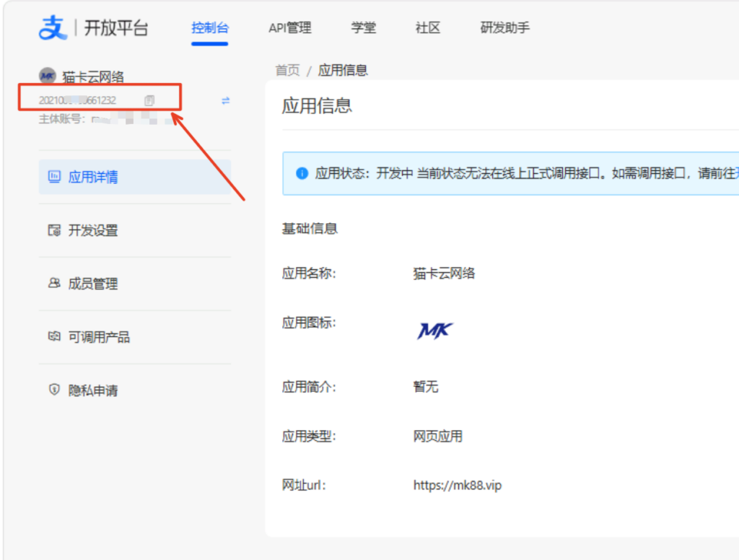Click the MK application icon image
This screenshot has width=739, height=560.
point(434,331)
